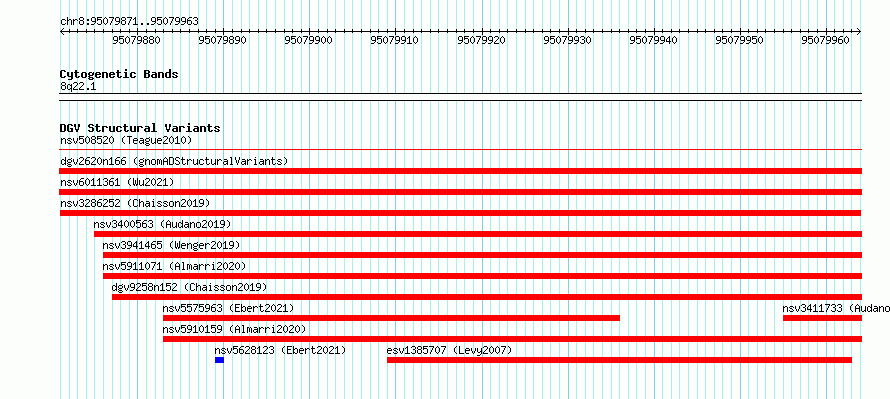Viewport: 890px width, 399px height.
Task: Click nsv3400563 (Audano2019) label
Action: [162, 224]
